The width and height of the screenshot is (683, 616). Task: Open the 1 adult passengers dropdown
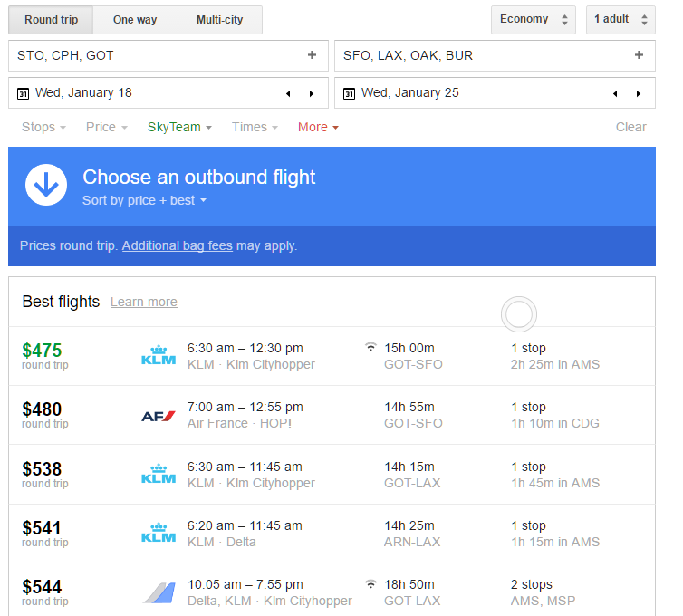tap(620, 20)
